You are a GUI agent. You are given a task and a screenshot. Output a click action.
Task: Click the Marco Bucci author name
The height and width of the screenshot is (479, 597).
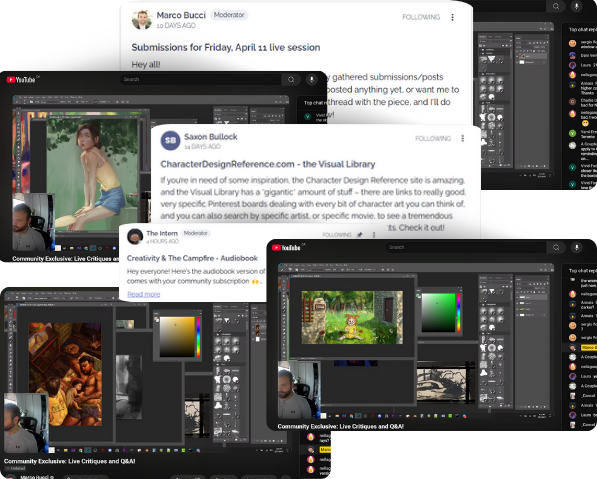coord(181,15)
